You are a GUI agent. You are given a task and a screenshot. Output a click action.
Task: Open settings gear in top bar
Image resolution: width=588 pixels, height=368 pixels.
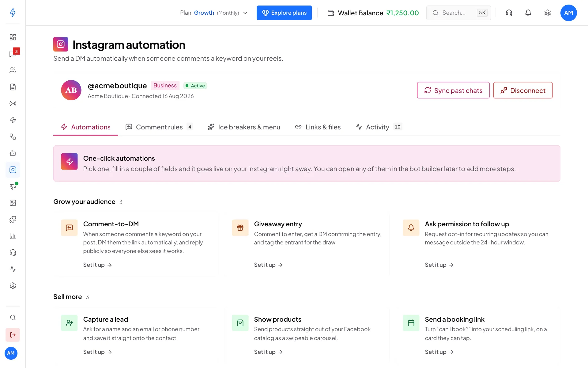(x=548, y=13)
